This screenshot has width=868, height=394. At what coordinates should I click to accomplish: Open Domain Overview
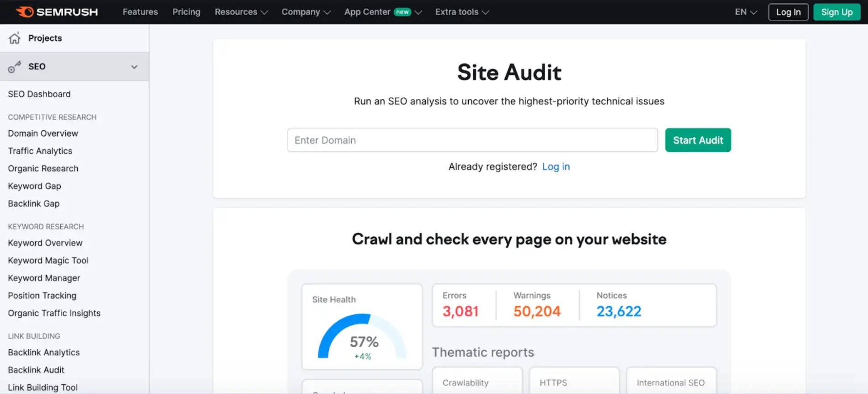tap(43, 133)
